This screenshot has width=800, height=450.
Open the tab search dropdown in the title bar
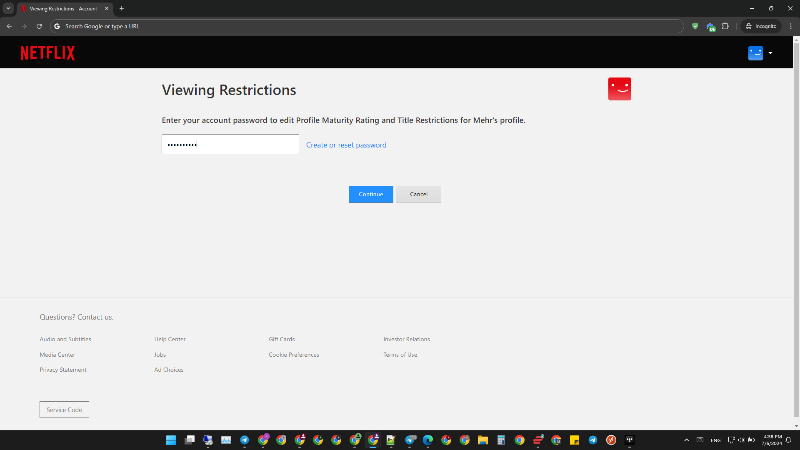8,9
